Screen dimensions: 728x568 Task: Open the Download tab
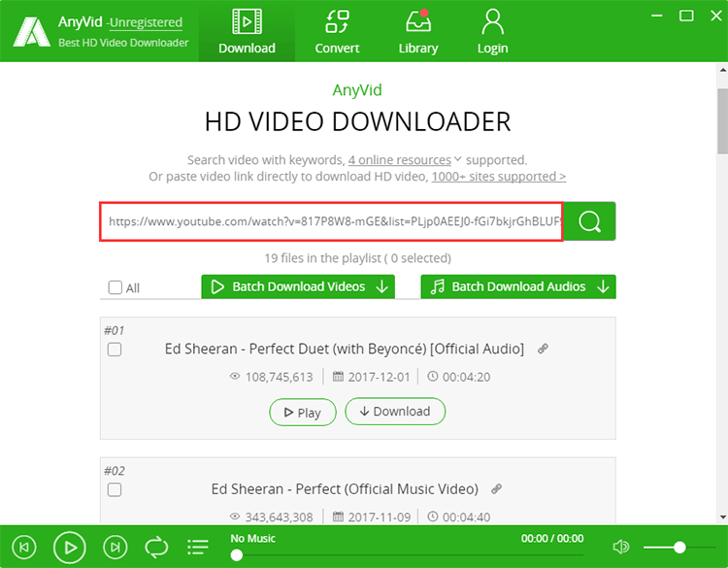click(247, 31)
